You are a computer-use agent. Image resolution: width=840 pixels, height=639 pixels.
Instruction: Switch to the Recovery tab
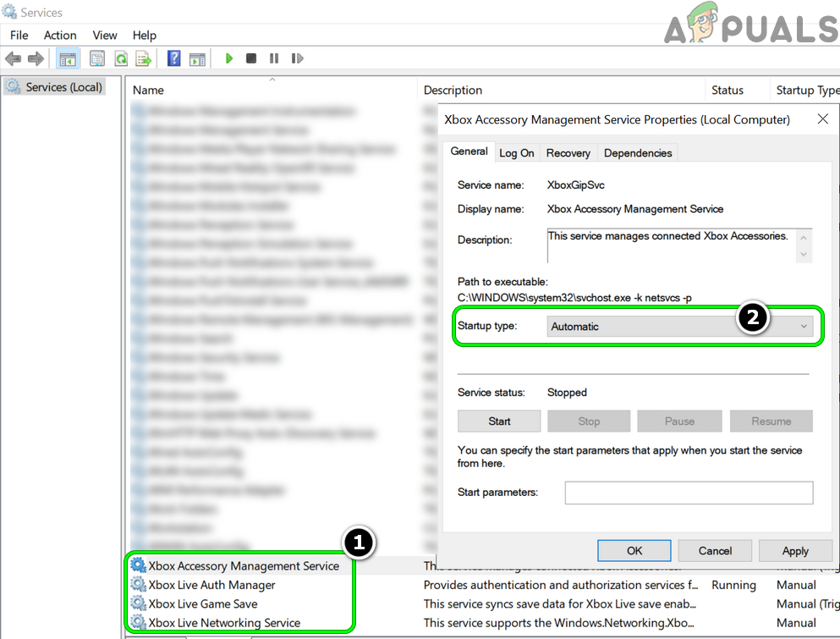568,153
